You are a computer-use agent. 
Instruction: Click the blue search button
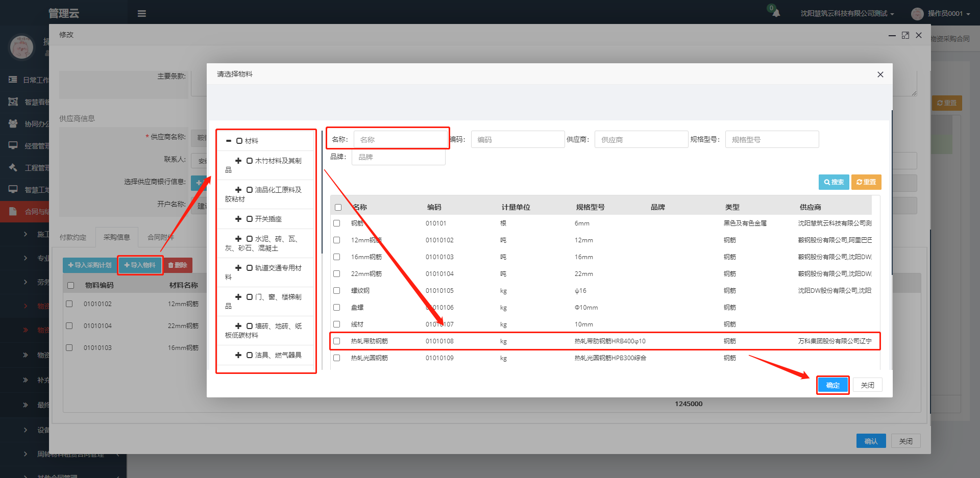coord(834,182)
